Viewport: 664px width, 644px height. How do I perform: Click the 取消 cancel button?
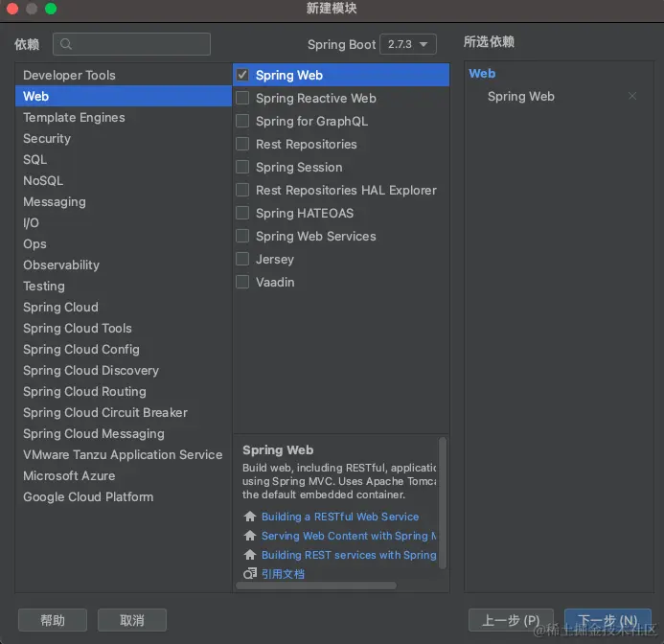click(x=131, y=620)
